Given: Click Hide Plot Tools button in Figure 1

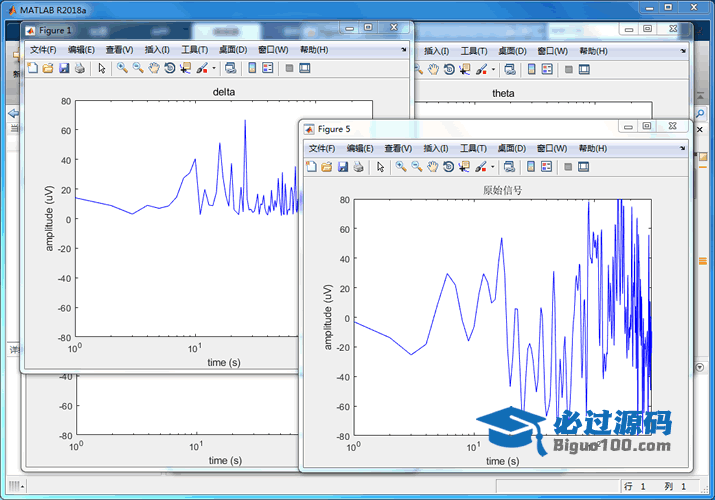Looking at the screenshot, I should 288,68.
